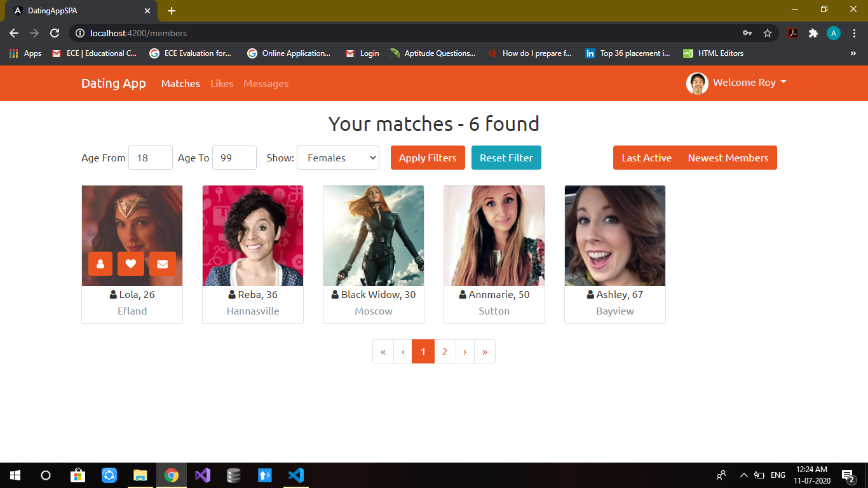
Task: Sort matches by Last Active
Action: pyautogui.click(x=646, y=158)
